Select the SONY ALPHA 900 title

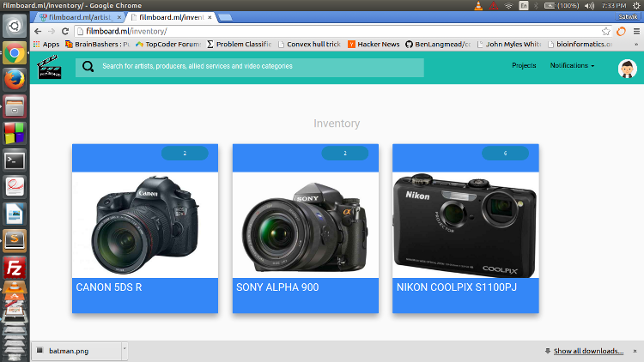(x=277, y=287)
